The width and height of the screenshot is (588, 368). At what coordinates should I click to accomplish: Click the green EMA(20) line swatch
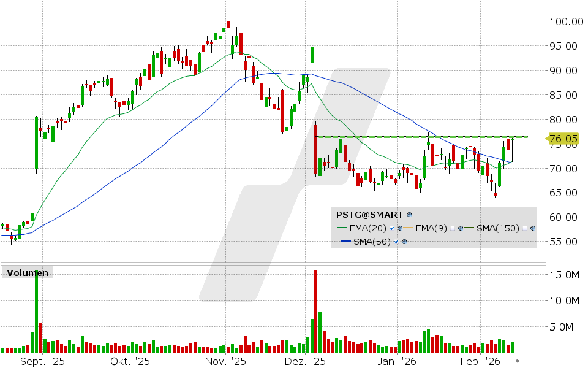click(342, 228)
